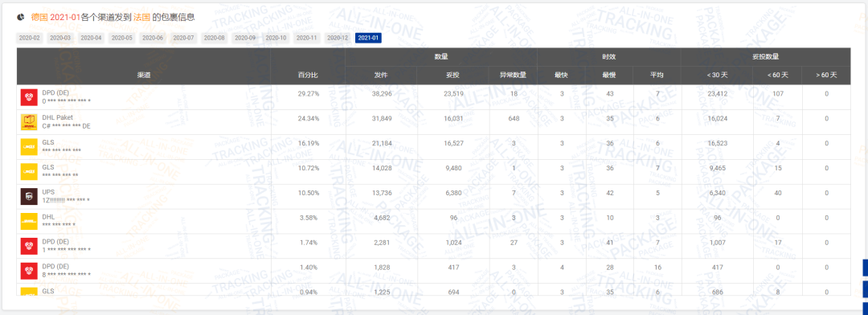Click the 23,412 under-30-days cell

[717, 94]
